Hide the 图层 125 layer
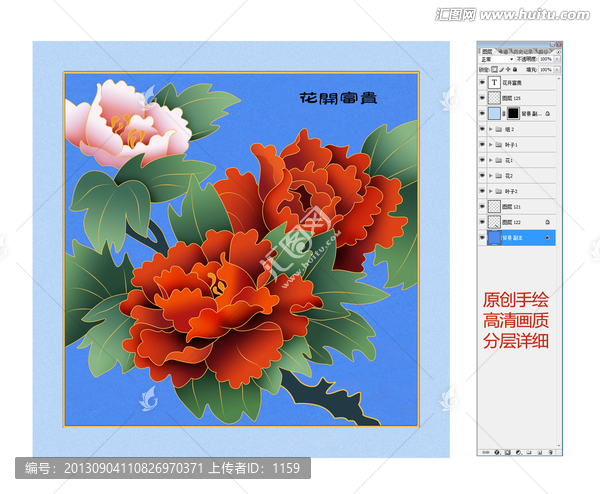600x494 pixels. click(x=482, y=98)
